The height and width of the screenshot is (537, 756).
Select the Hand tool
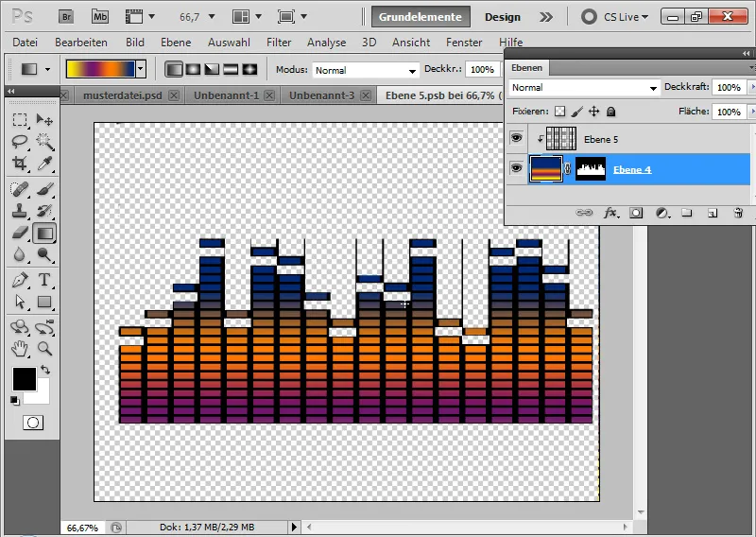(x=20, y=348)
